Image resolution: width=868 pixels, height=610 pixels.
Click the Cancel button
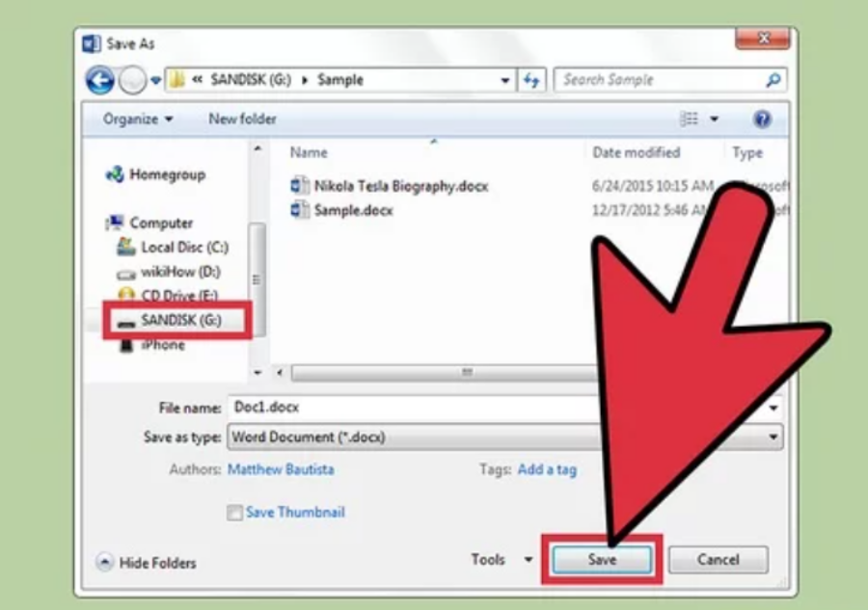[x=718, y=560]
